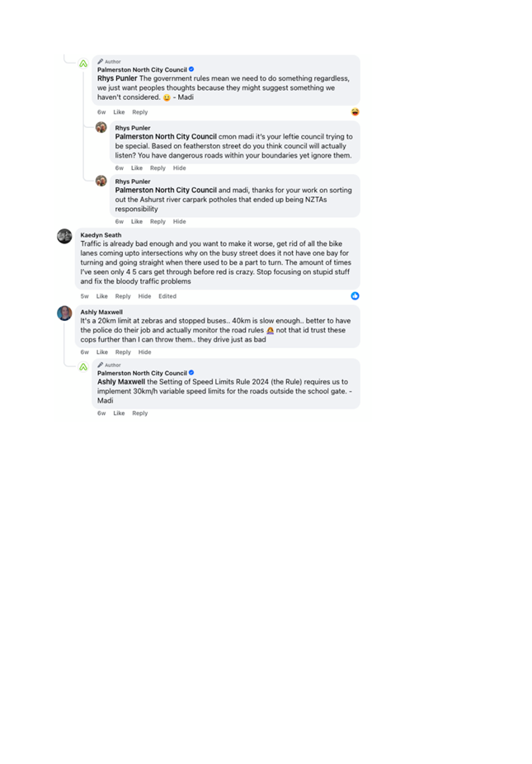
Task: Click the council avatar on the reply to Ashly Maxwell
Action: point(83,367)
